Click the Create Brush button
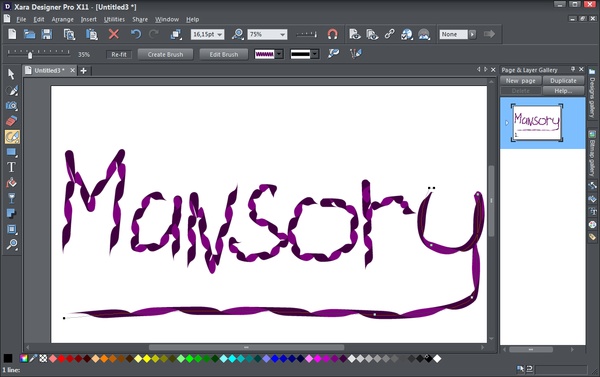The image size is (600, 377). (165, 54)
